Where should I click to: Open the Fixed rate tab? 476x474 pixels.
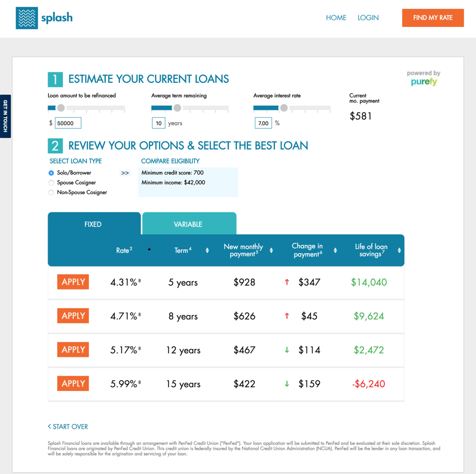(94, 224)
